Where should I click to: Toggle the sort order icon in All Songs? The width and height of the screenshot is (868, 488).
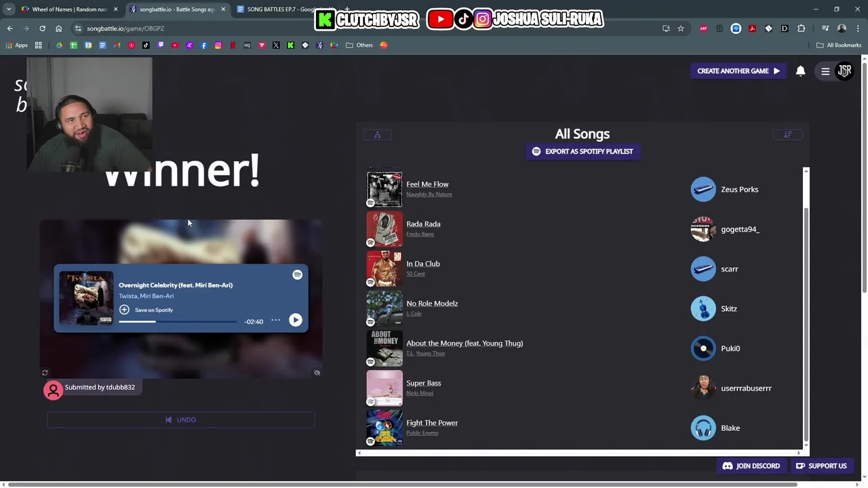(787, 134)
